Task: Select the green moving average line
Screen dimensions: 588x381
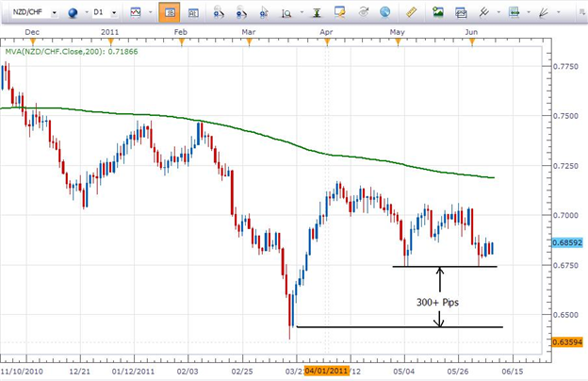Action: coord(248,130)
